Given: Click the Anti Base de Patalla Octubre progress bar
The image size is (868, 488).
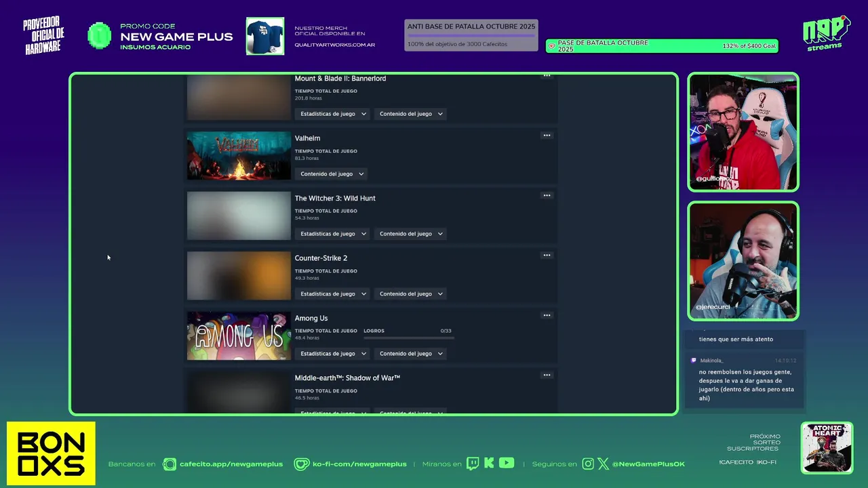Looking at the screenshot, I should pyautogui.click(x=471, y=35).
